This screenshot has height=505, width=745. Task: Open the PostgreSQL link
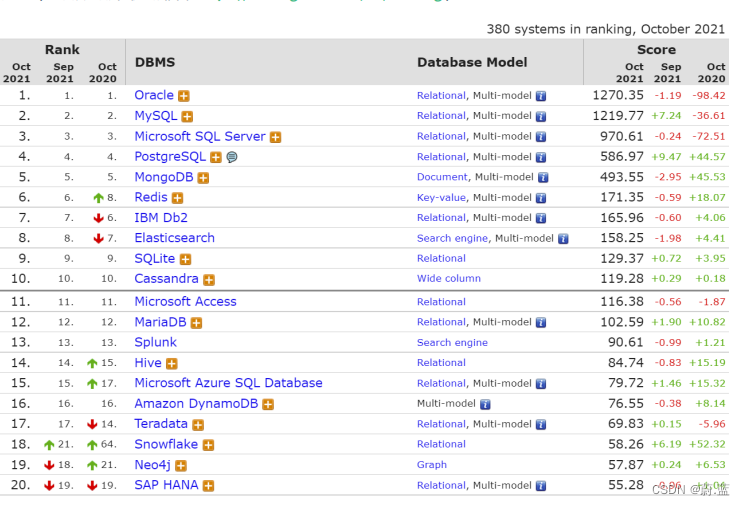pos(170,157)
